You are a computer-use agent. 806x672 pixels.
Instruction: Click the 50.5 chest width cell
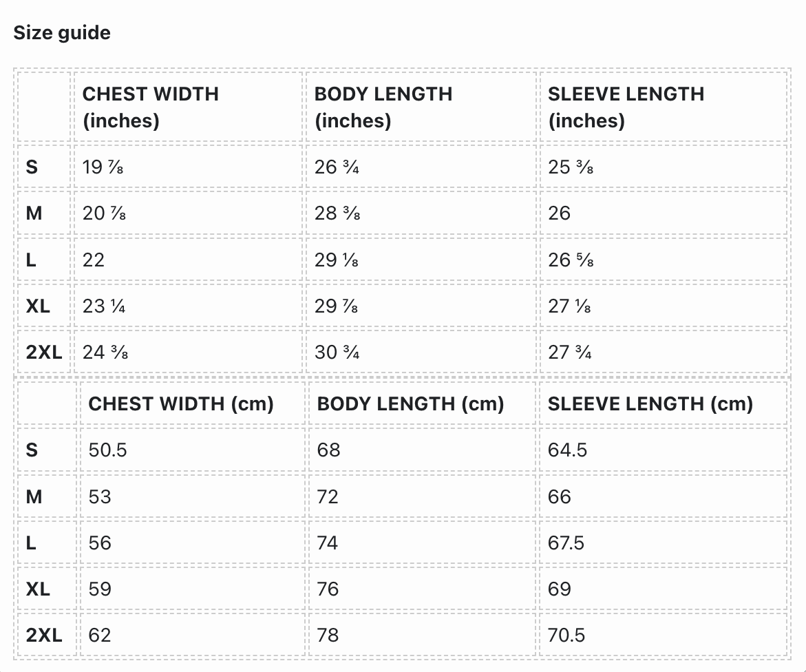[107, 450]
